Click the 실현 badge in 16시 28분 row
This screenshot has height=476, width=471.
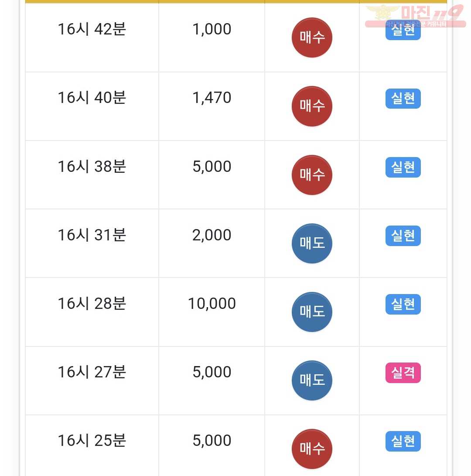tap(403, 304)
